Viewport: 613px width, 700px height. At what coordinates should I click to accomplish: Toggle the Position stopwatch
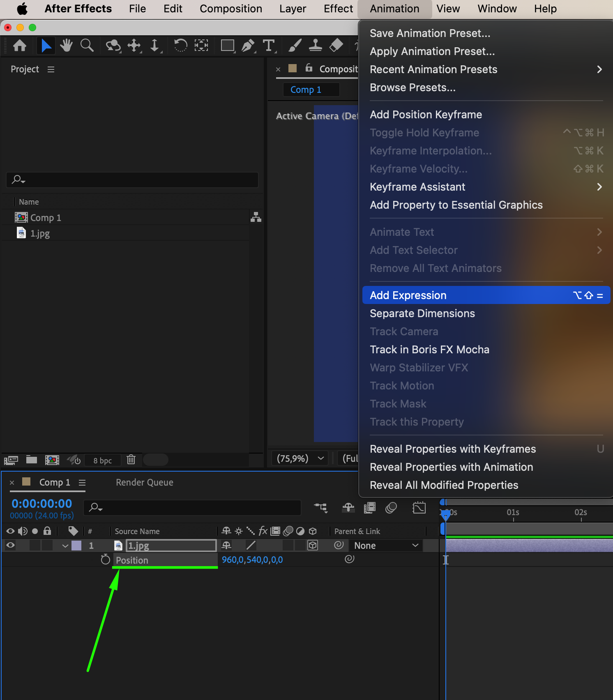pyautogui.click(x=106, y=560)
